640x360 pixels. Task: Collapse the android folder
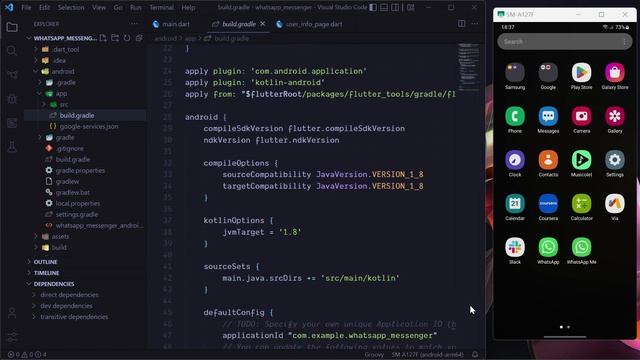click(x=85, y=71)
